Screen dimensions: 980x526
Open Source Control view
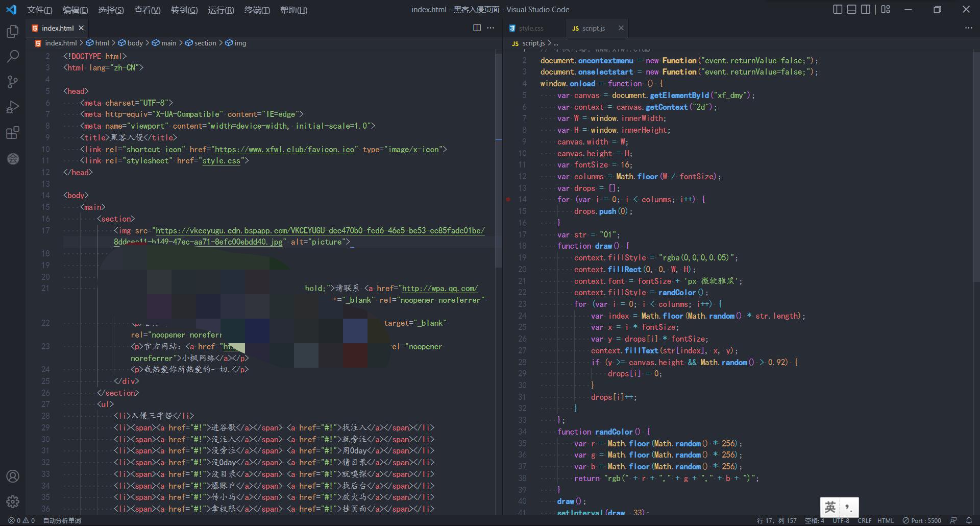[x=13, y=82]
